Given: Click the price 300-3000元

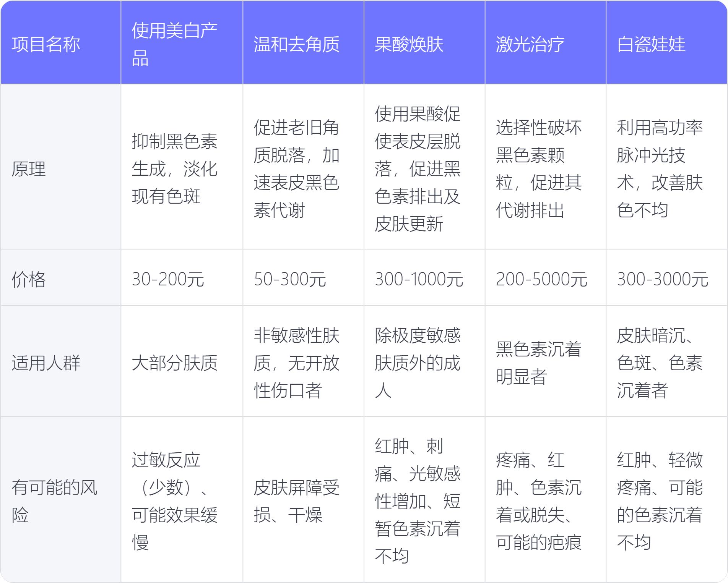Looking at the screenshot, I should [x=663, y=279].
